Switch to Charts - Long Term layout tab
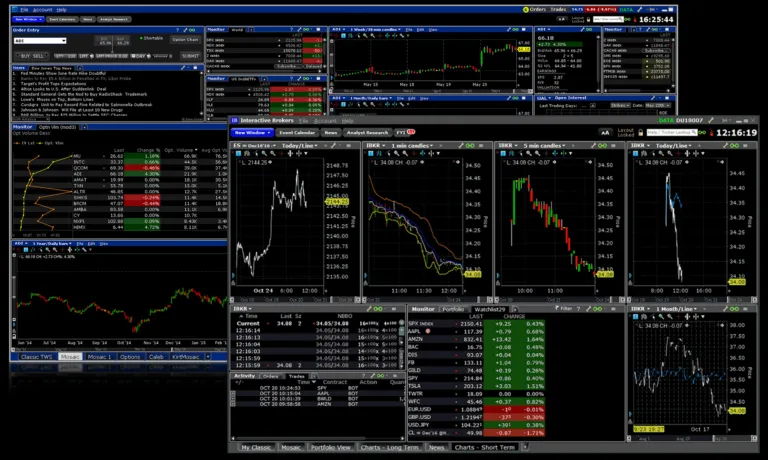Viewport: 768px width, 460px height. 389,447
